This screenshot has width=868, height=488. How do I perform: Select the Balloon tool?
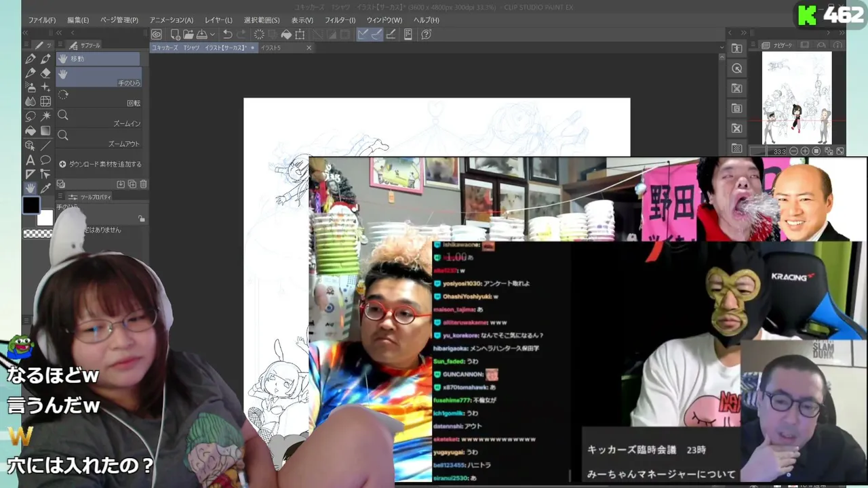45,160
